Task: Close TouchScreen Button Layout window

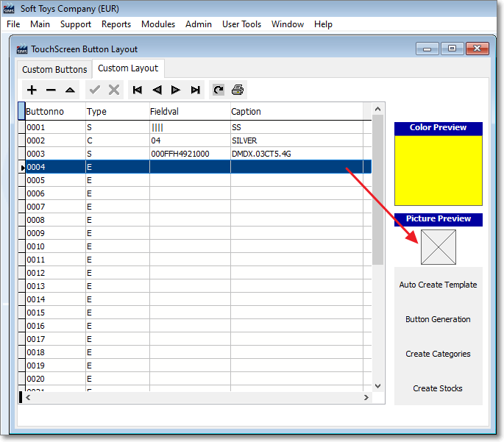Action: pyautogui.click(x=478, y=49)
